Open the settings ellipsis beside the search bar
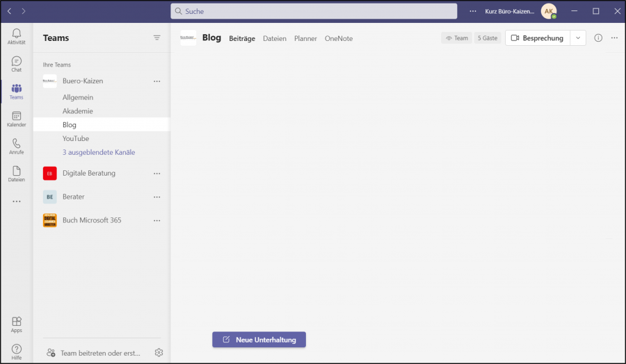This screenshot has height=364, width=626. [x=473, y=11]
